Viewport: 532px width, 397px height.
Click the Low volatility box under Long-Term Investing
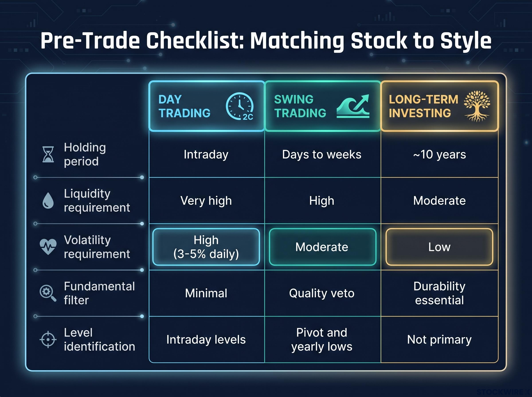pos(439,247)
